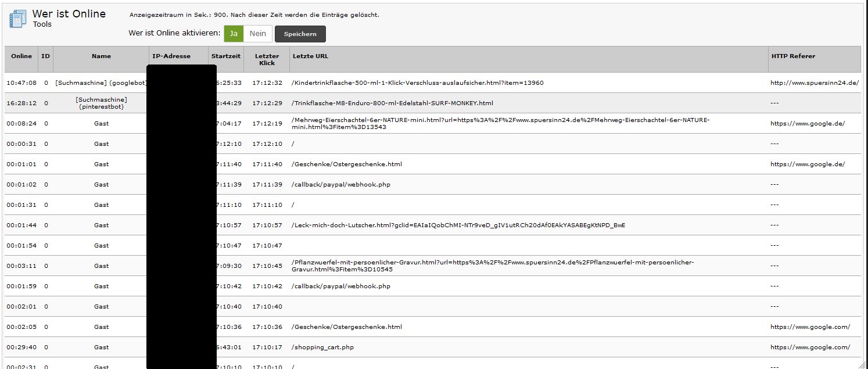Select the Ja toggle option
The image size is (868, 369).
(x=234, y=34)
